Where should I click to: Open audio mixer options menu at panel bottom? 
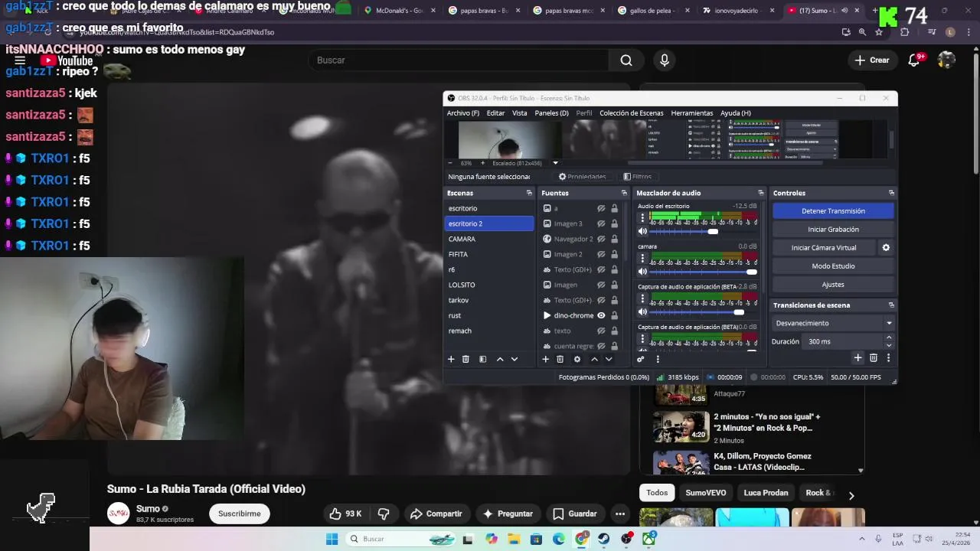[657, 359]
